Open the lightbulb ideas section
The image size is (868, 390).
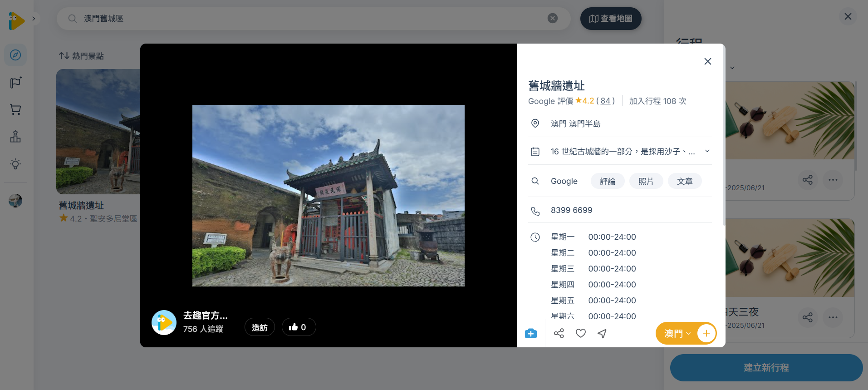pos(15,164)
